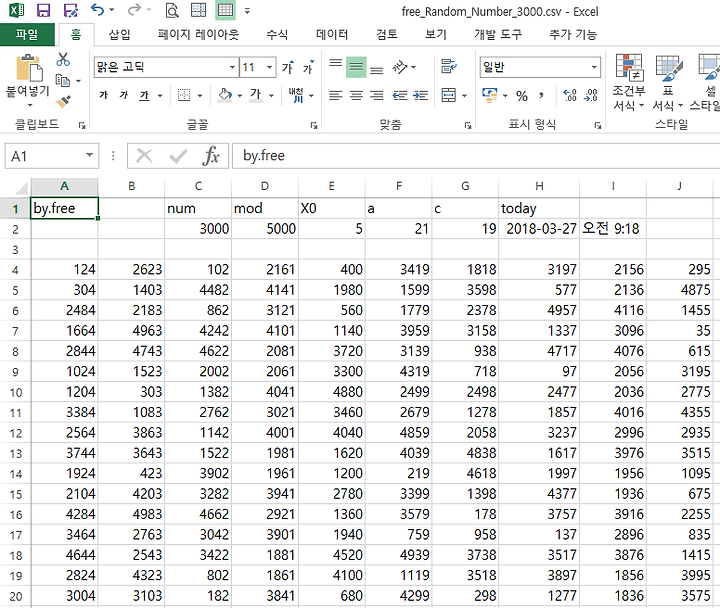Open the 파일 (File) tab
Image resolution: width=720 pixels, height=608 pixels.
[27, 34]
